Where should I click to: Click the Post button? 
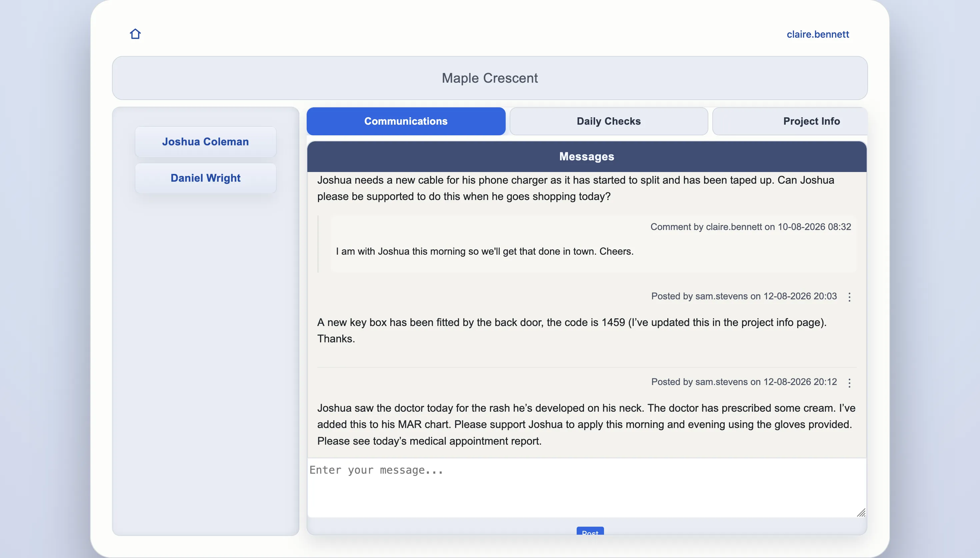point(590,531)
